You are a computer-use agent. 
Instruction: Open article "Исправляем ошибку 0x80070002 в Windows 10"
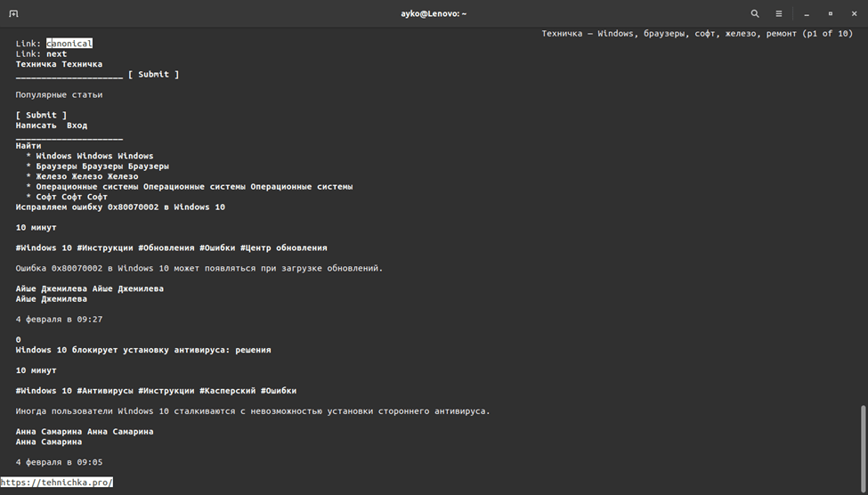[120, 207]
